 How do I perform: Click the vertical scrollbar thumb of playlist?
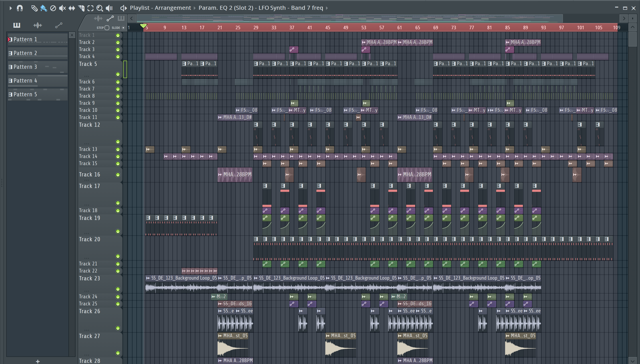tap(632, 39)
